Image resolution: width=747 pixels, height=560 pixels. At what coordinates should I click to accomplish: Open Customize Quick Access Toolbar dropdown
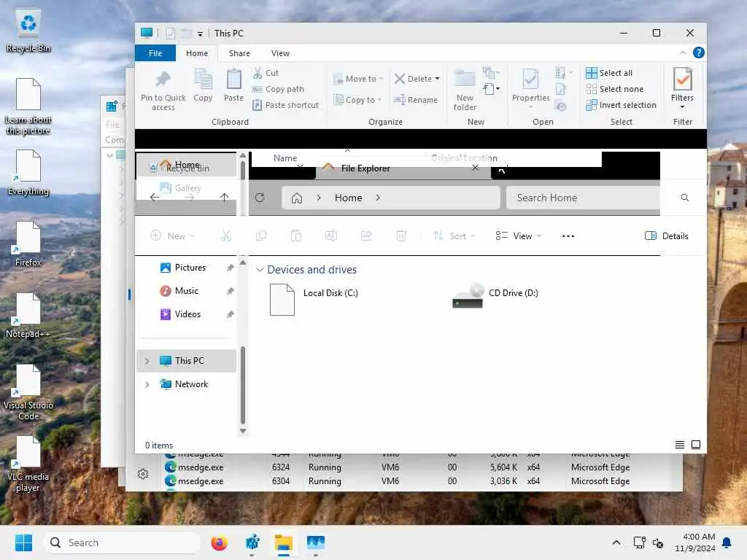tap(200, 34)
